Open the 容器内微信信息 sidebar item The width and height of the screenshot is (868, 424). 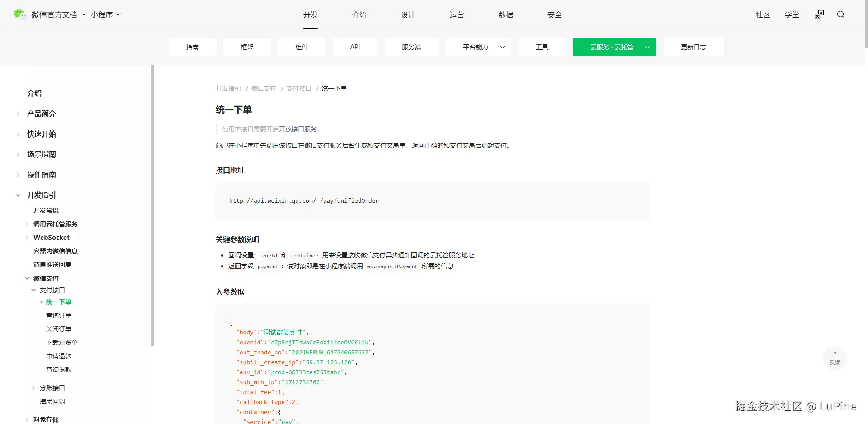[56, 251]
